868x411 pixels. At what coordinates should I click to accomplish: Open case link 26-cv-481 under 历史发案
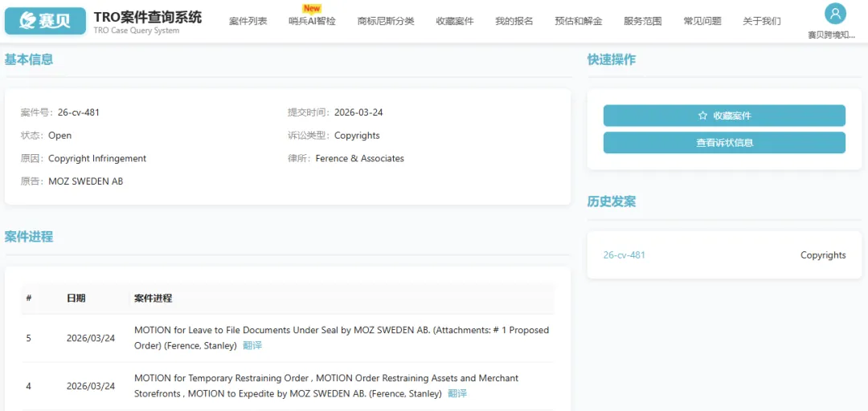(x=624, y=255)
